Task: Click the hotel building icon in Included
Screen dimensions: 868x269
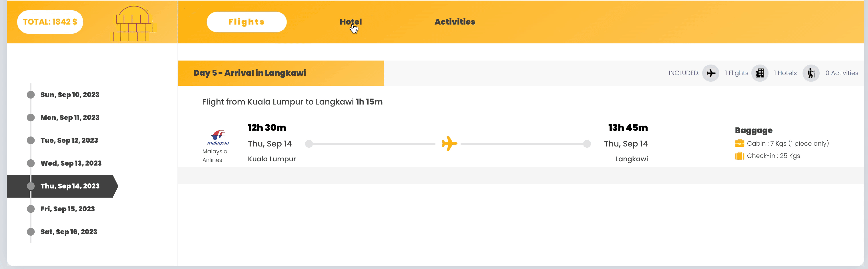Action: coord(759,73)
